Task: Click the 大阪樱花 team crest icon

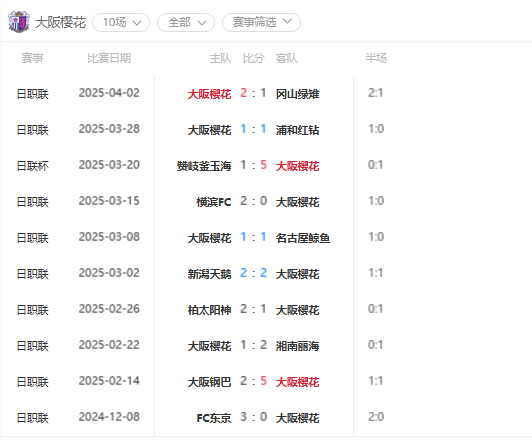Action: click(x=19, y=22)
